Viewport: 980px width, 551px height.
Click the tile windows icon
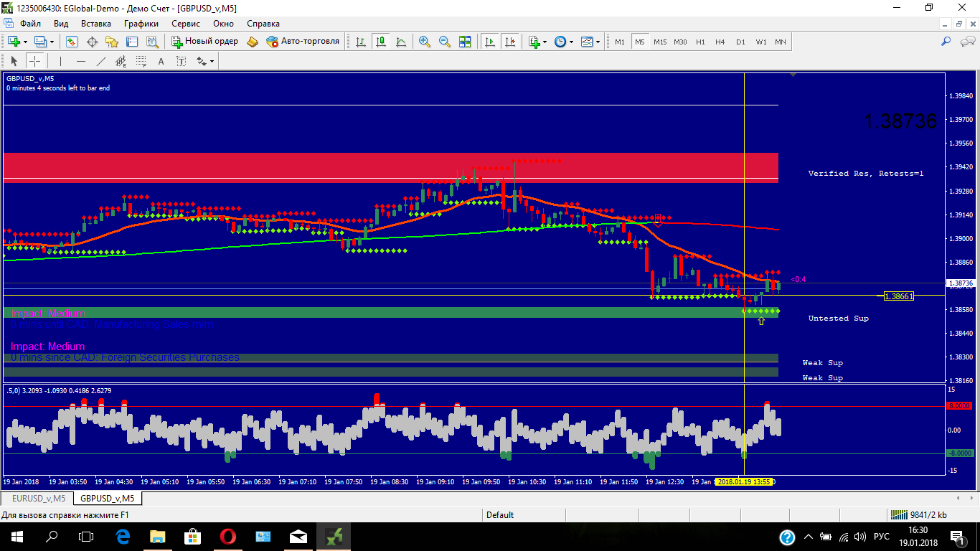coord(465,42)
